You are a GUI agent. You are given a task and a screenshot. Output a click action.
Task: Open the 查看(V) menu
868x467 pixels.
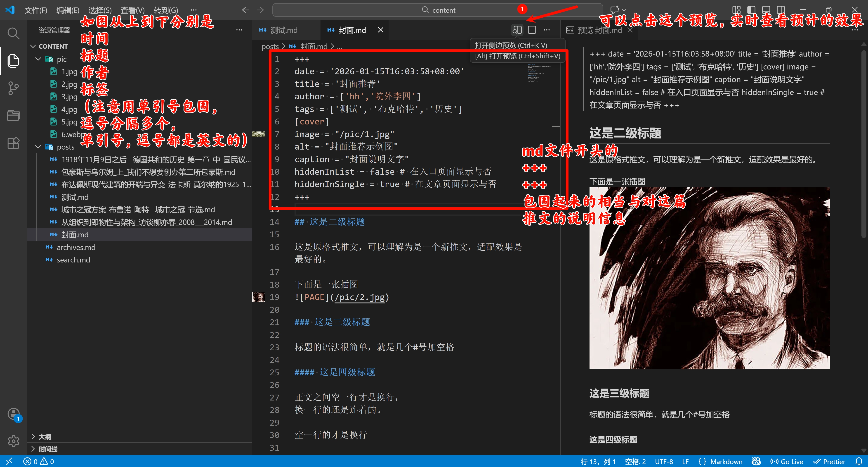click(133, 10)
